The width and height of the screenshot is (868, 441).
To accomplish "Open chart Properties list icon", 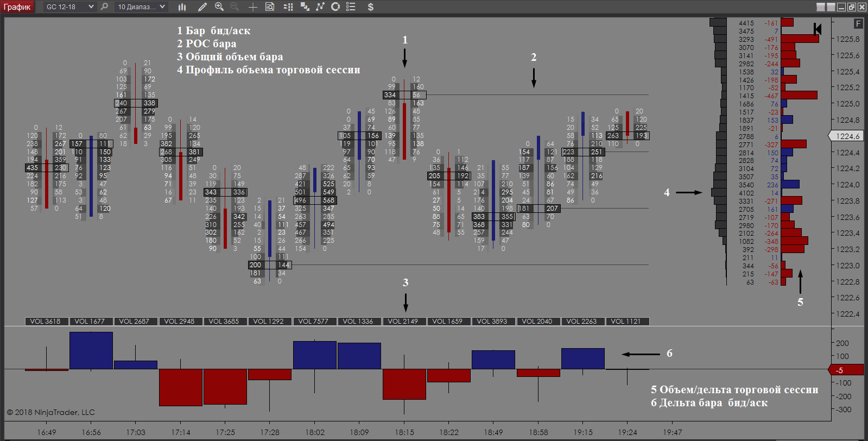I will (x=351, y=7).
